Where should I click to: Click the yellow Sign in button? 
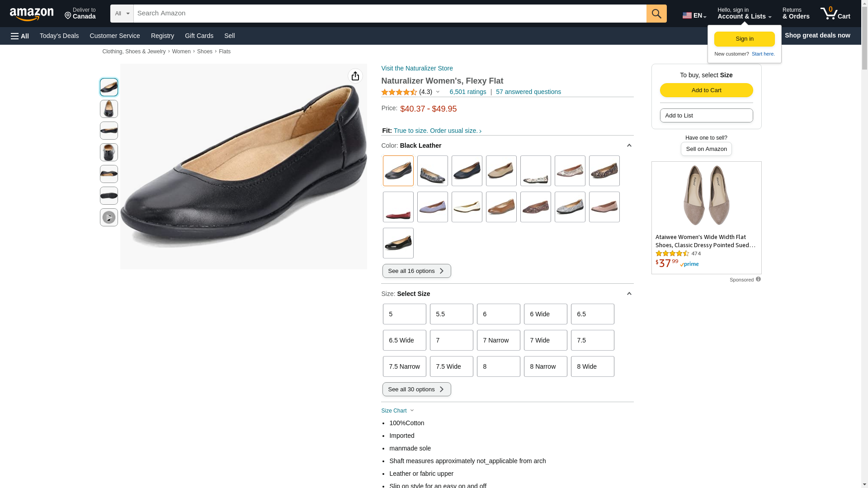(745, 39)
